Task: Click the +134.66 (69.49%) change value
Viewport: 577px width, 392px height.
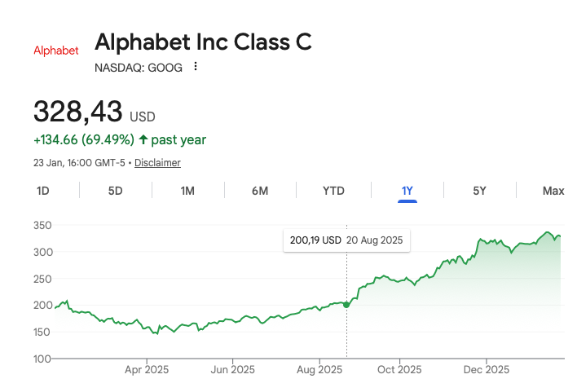Action: click(83, 140)
